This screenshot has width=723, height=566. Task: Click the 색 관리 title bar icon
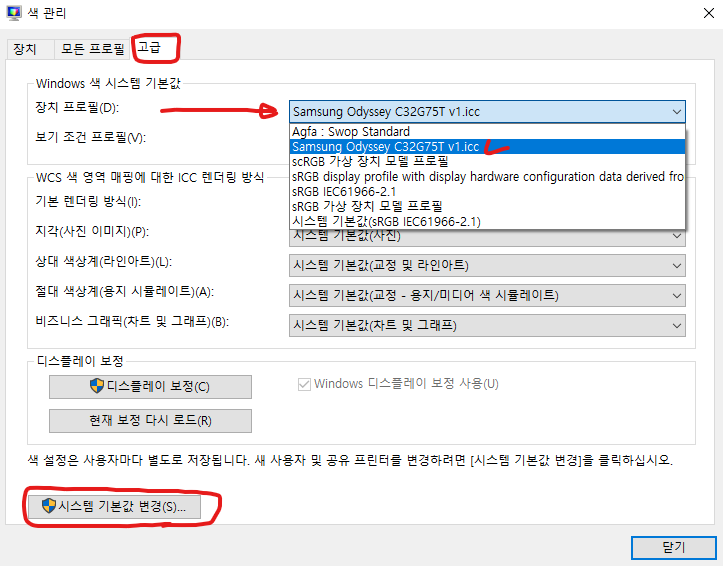click(x=14, y=12)
